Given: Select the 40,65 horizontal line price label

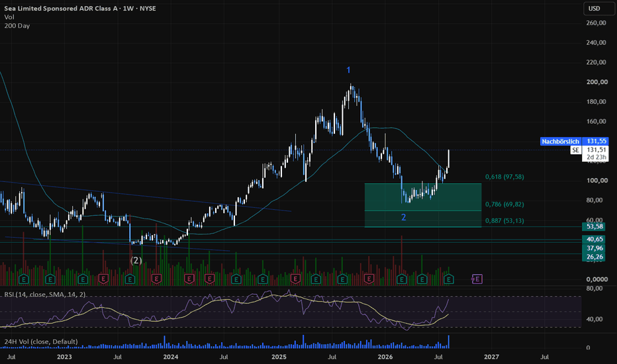Looking at the screenshot, I should (x=595, y=240).
